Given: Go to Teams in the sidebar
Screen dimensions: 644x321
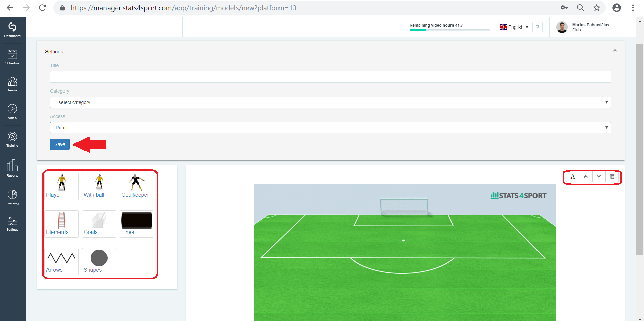Looking at the screenshot, I should pyautogui.click(x=12, y=84).
